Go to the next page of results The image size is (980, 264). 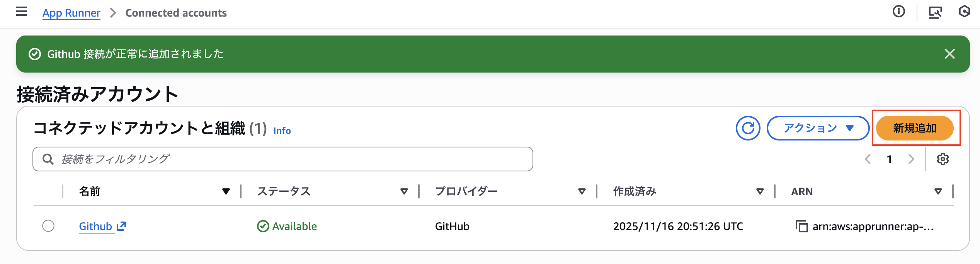(x=912, y=159)
